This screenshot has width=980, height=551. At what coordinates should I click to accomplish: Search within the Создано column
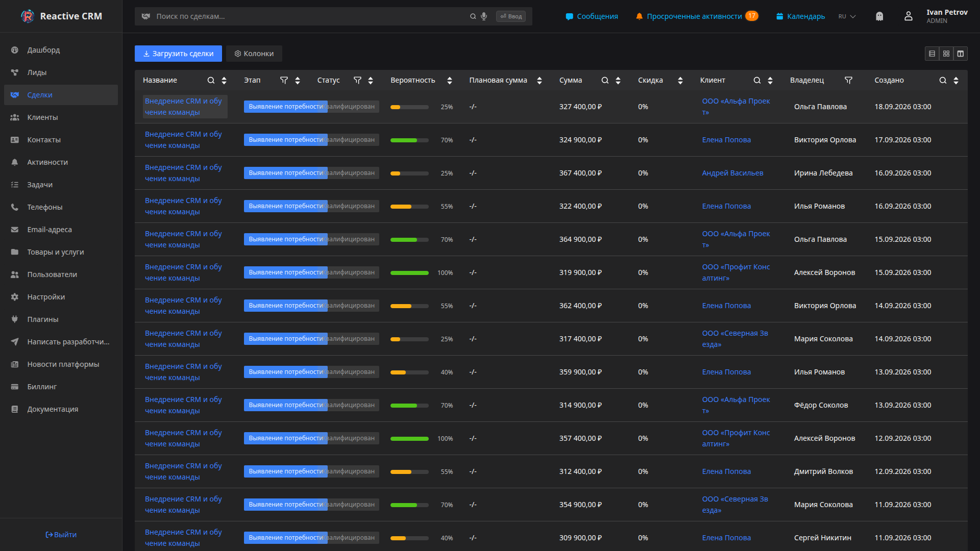(943, 81)
